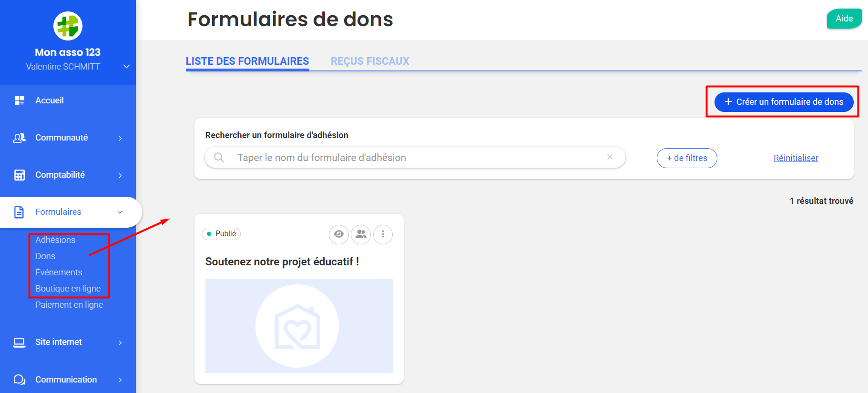Screen dimensions: 868x393
Task: Clear the search field with the X
Action: 610,157
